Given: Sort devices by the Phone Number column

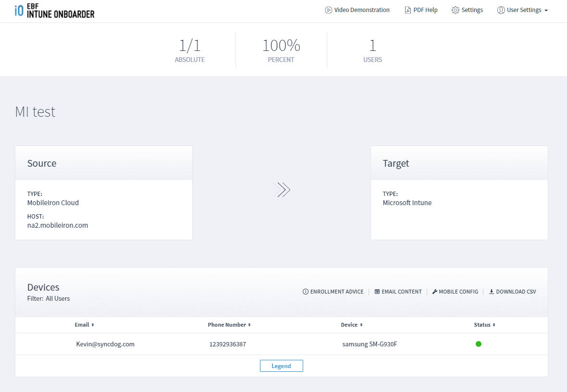Looking at the screenshot, I should [x=229, y=325].
